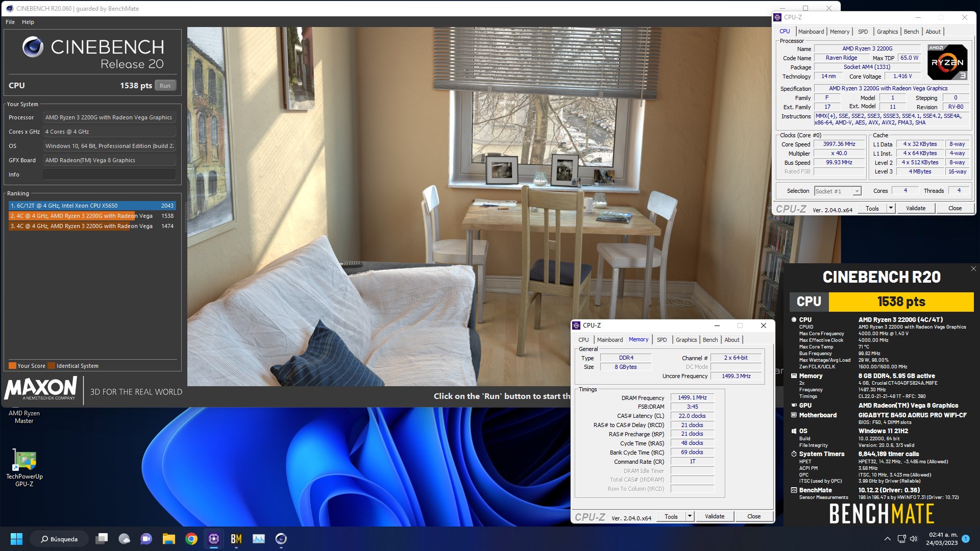Open Graphics tab in lower CPU-Z window
Viewport: 980px width, 551px height.
686,340
